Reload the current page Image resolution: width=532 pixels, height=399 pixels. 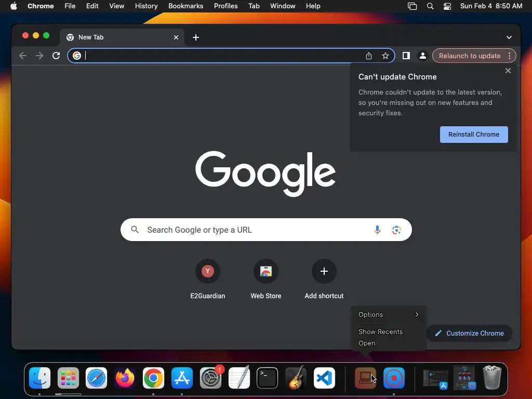click(56, 56)
